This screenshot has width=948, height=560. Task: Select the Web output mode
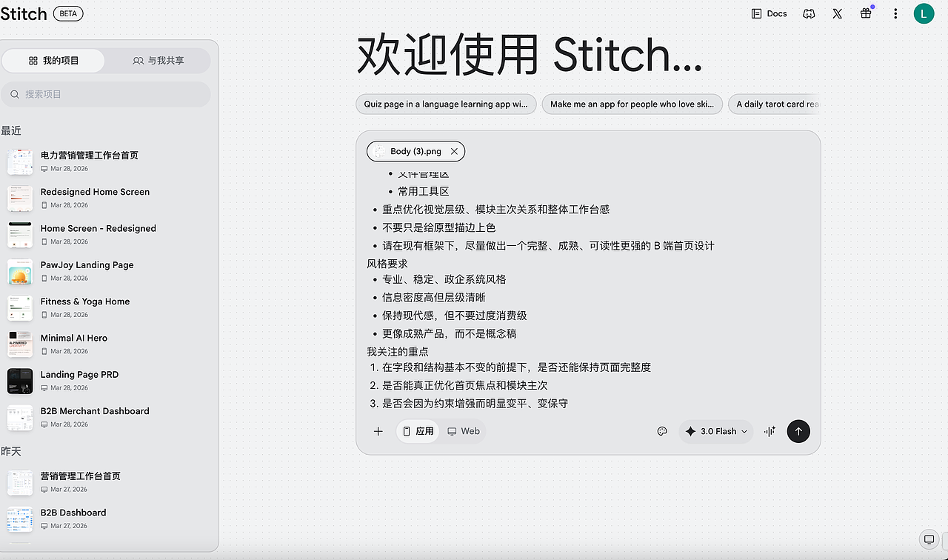[x=464, y=430]
